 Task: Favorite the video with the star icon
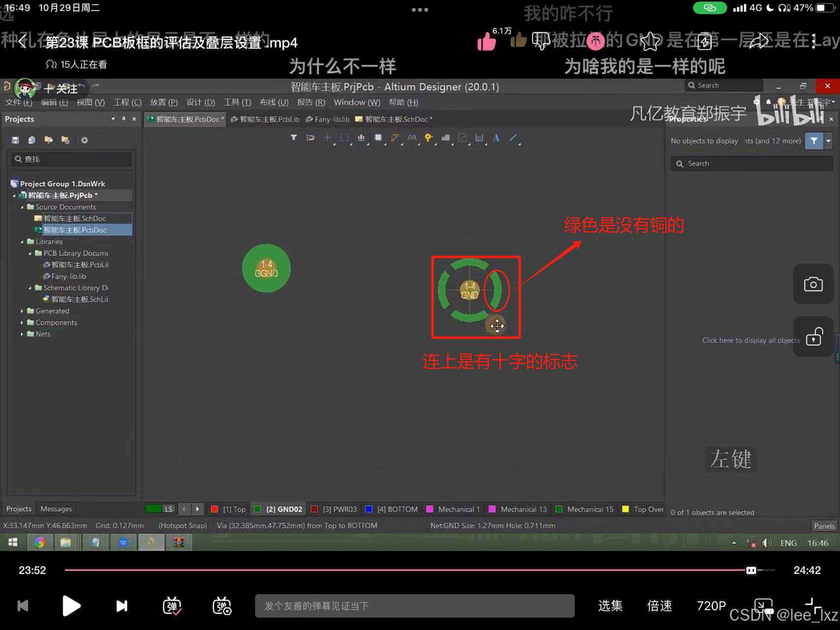pyautogui.click(x=650, y=42)
